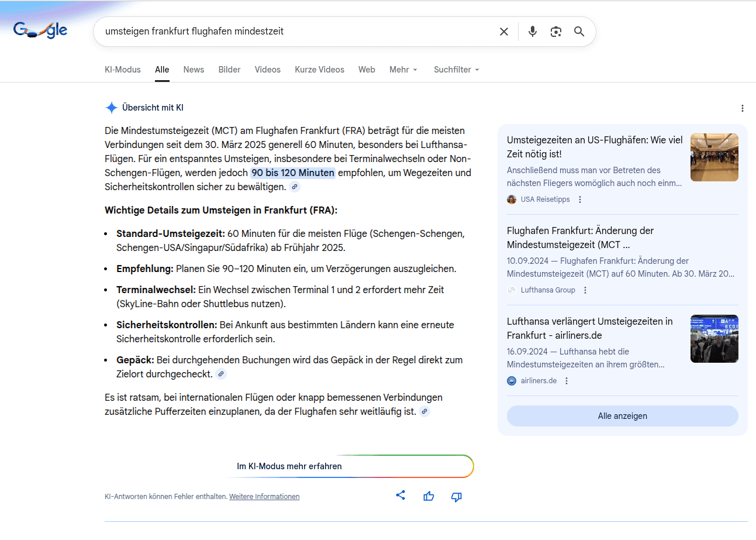
Task: Open the citation link icon after the intro paragraph
Action: [294, 186]
